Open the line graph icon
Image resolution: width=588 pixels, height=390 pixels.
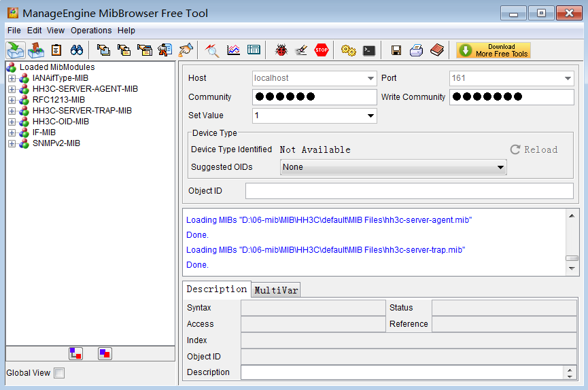(x=233, y=50)
